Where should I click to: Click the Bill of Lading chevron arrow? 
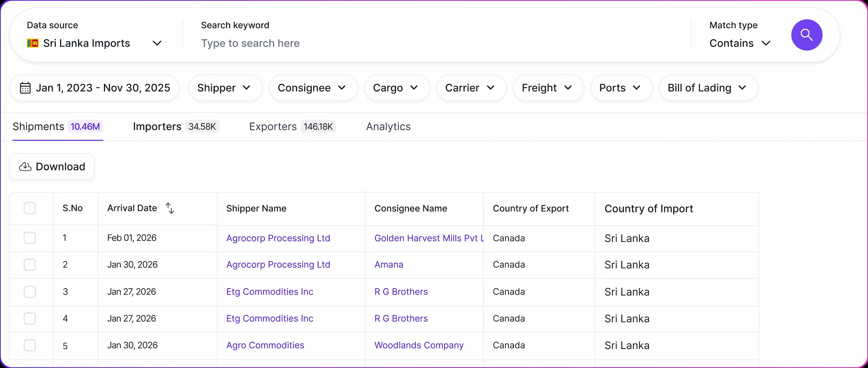click(x=742, y=88)
